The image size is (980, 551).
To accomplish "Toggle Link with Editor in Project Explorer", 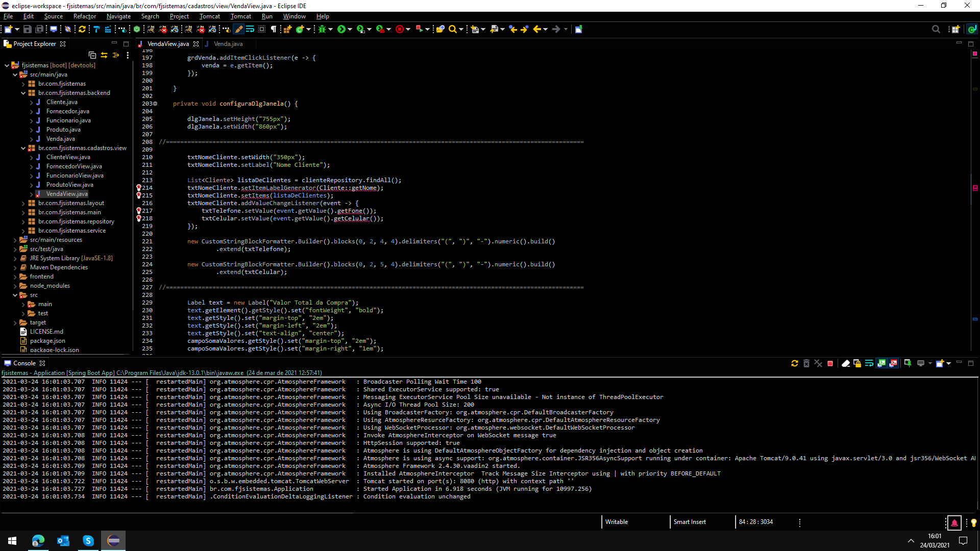I will [104, 55].
